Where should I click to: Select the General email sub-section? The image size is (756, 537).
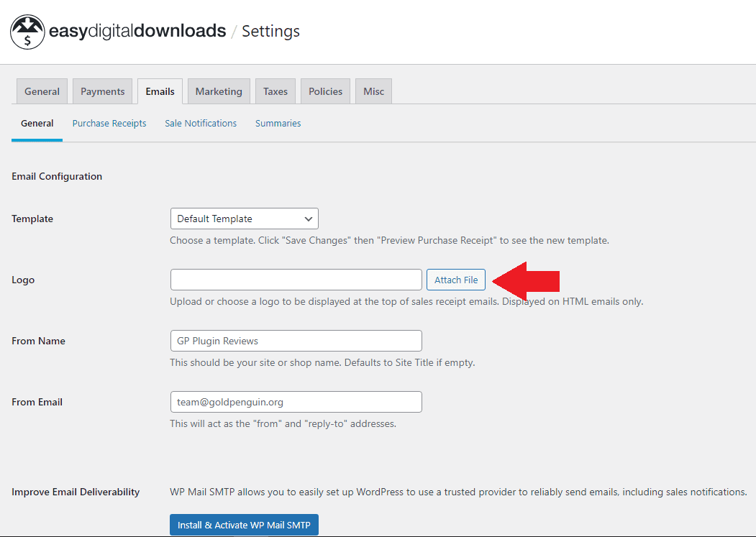click(37, 123)
